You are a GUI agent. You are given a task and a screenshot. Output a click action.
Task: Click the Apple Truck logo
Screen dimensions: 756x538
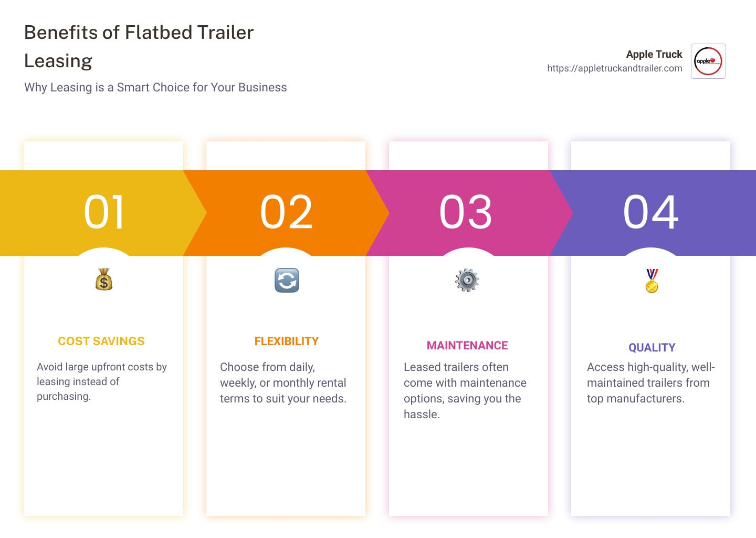pos(708,61)
